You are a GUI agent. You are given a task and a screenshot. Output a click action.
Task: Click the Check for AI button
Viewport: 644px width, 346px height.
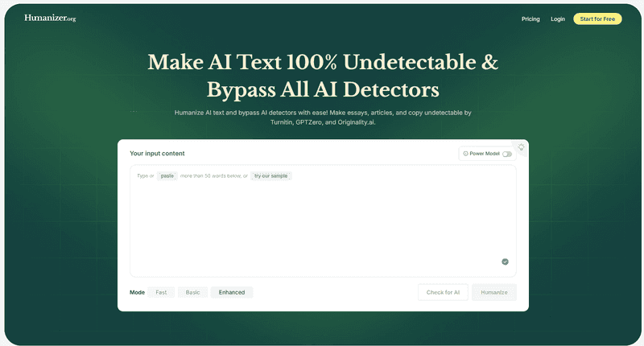coord(443,292)
